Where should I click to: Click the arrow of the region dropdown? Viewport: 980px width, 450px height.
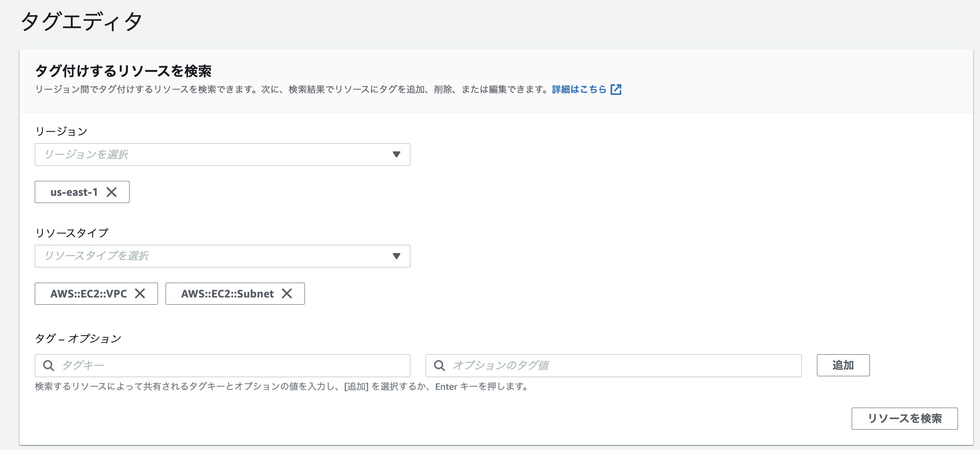tap(396, 155)
